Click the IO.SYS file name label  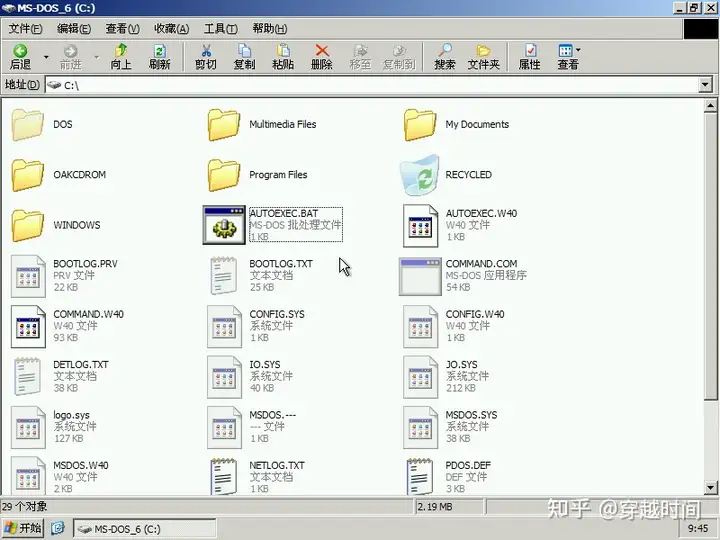click(265, 365)
